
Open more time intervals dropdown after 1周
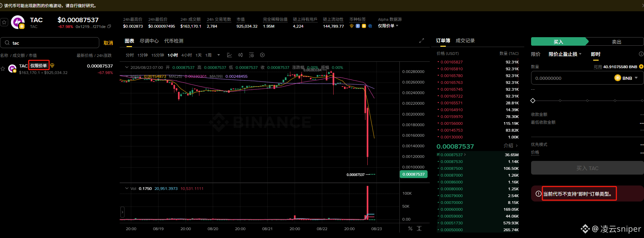click(x=219, y=55)
